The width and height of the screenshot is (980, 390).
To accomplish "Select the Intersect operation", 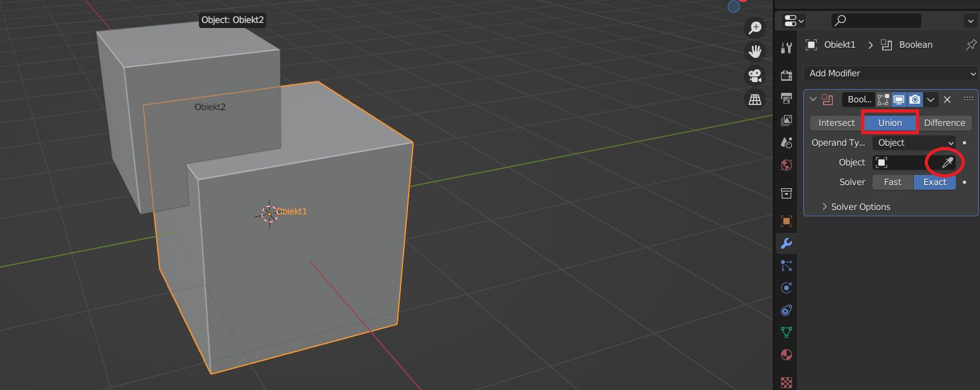I will point(836,123).
